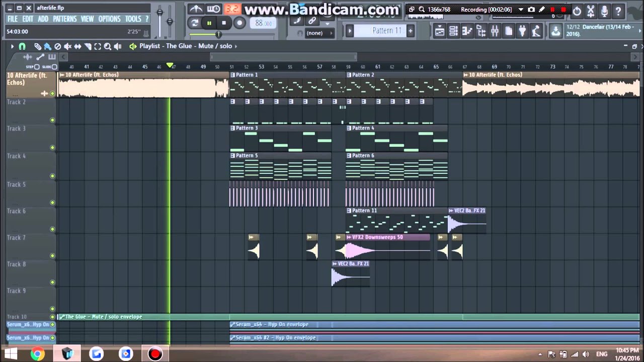The image size is (644, 362).
Task: Open the FILE menu
Action: (x=12, y=19)
